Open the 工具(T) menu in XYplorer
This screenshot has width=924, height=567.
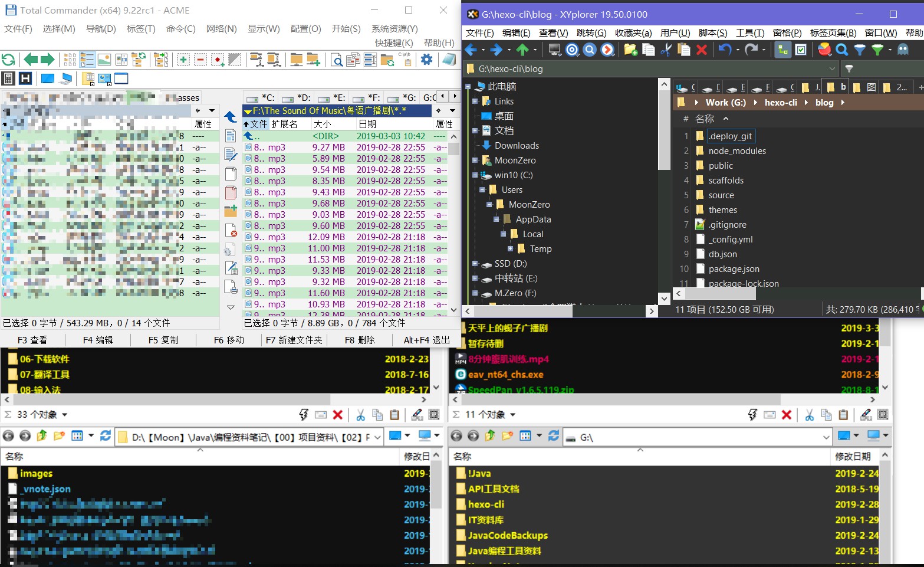click(750, 32)
